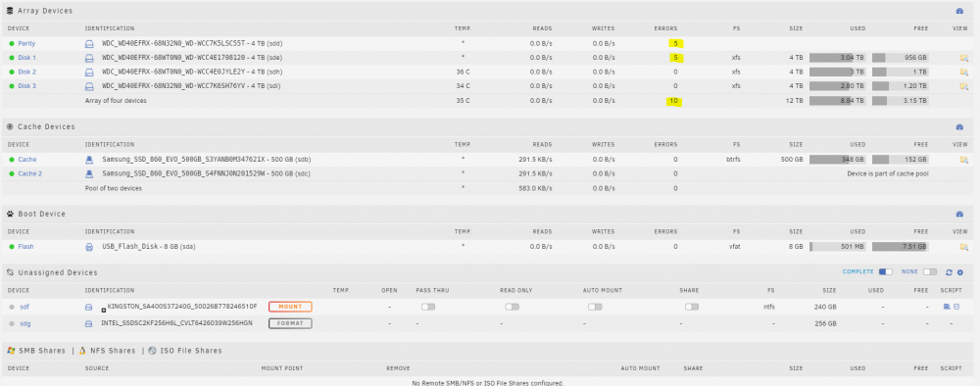Screen dimensions: 980x386
Task: Click Disk 3 free bar showing 1.20 TB
Action: (900, 85)
